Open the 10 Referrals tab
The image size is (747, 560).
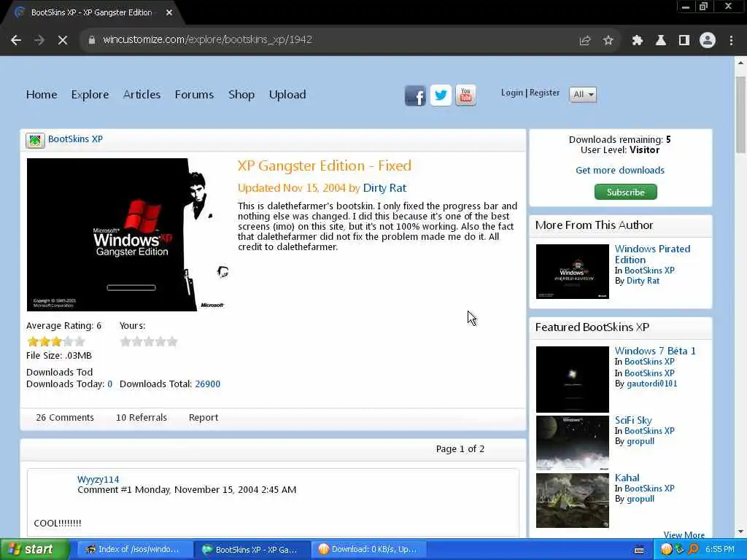(142, 418)
